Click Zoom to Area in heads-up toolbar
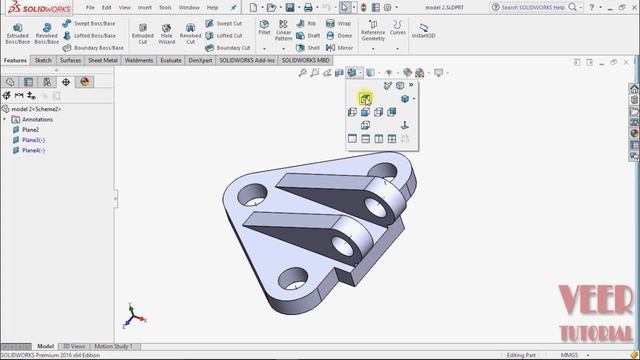 pos(314,73)
